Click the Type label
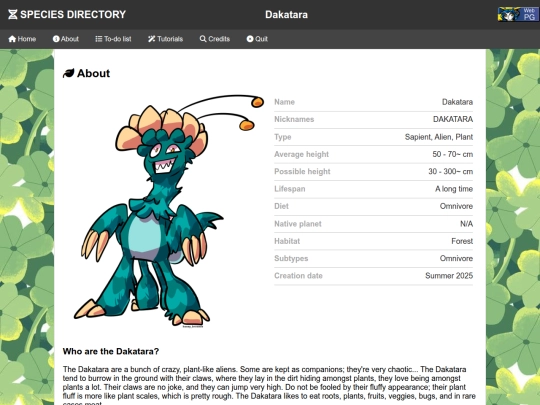 [282, 137]
